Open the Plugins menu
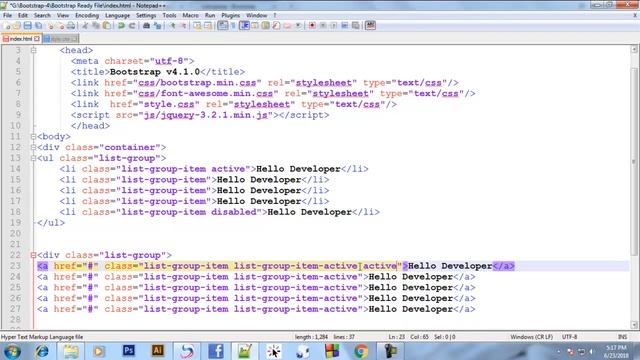Image resolution: width=640 pixels, height=360 pixels. click(x=231, y=16)
